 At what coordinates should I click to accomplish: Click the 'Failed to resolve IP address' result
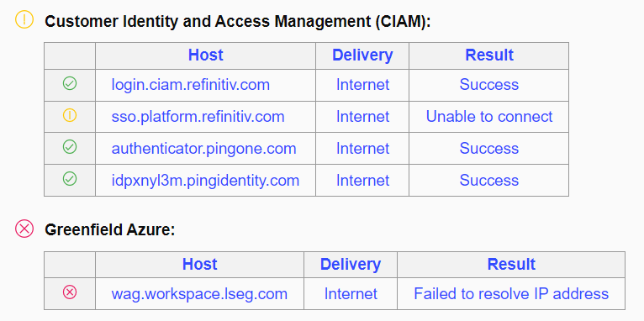point(511,294)
